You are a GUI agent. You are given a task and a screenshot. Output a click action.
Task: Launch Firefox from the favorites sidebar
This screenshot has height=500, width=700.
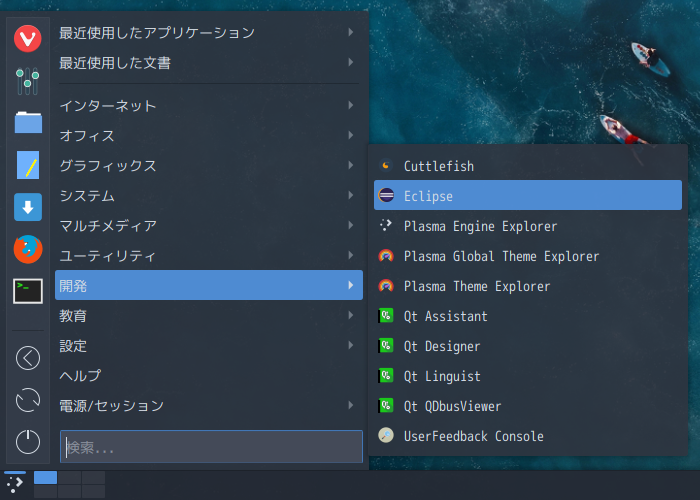click(28, 249)
